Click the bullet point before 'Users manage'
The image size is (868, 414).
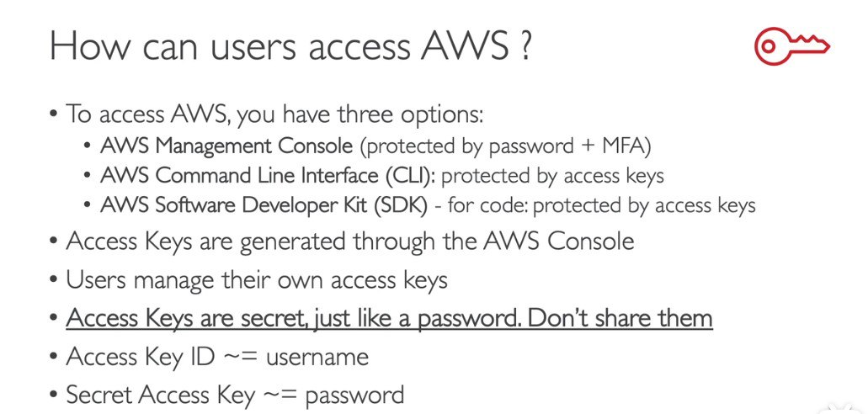tap(54, 280)
